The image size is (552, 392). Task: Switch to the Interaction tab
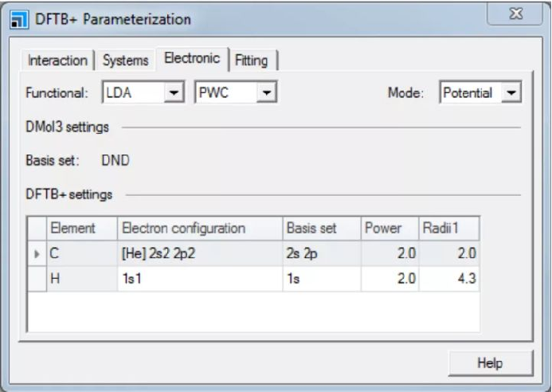[x=57, y=61]
